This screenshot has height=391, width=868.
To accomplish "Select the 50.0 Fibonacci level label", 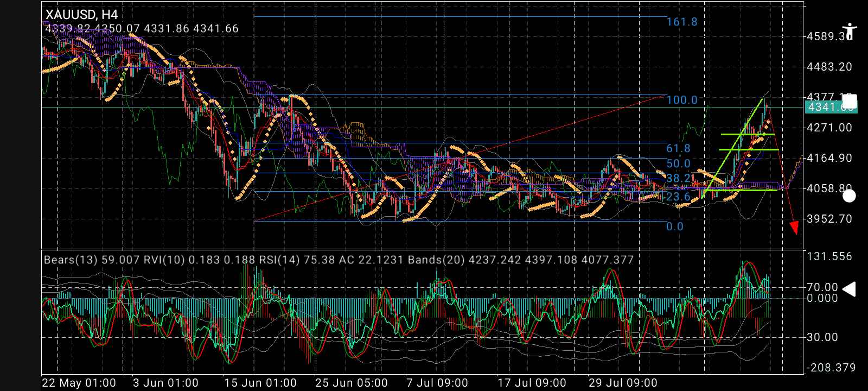I will point(679,163).
